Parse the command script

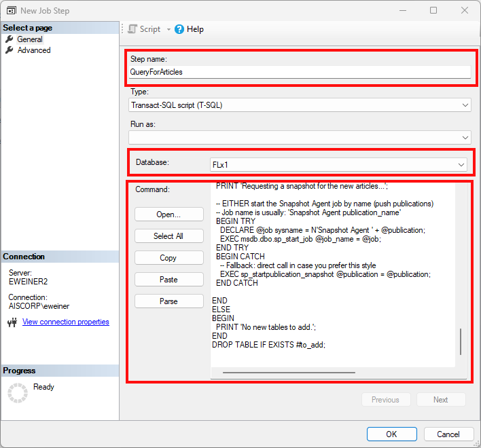click(x=168, y=301)
